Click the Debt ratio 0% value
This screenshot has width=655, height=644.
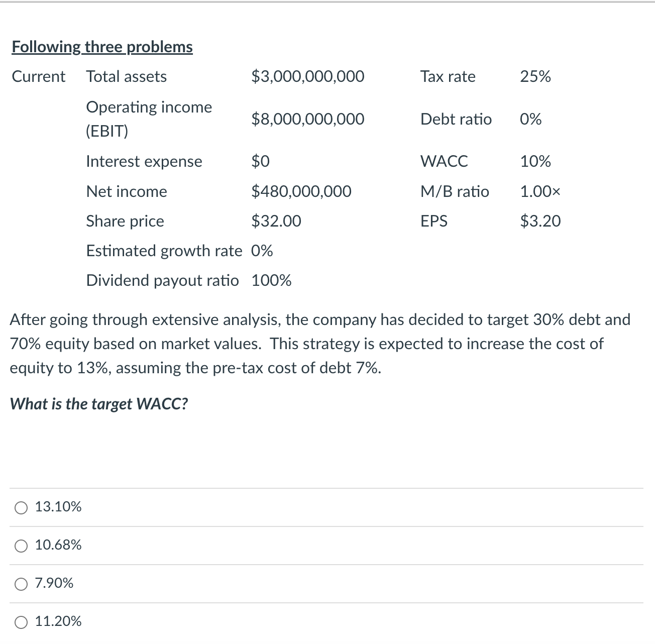[531, 120]
